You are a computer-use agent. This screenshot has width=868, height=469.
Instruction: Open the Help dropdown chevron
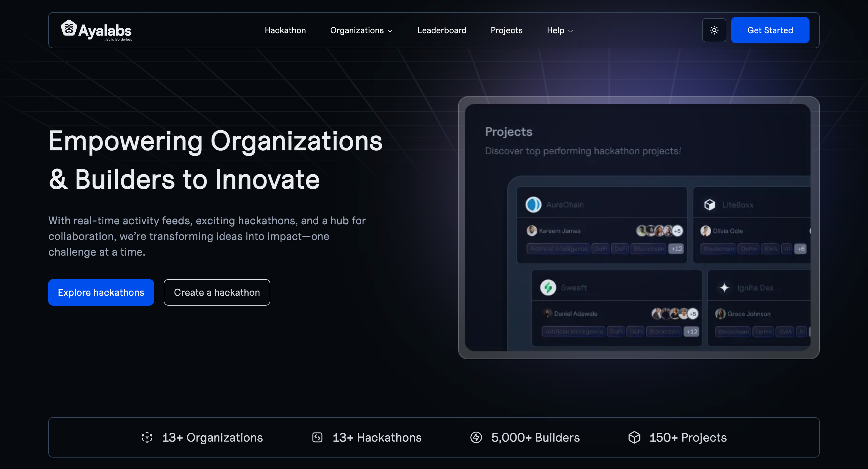point(570,31)
